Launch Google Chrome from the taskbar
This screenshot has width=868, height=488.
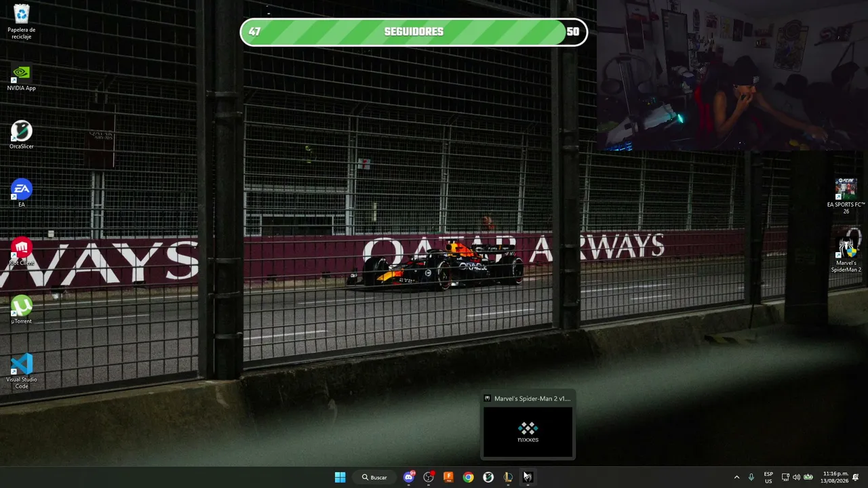click(x=468, y=477)
